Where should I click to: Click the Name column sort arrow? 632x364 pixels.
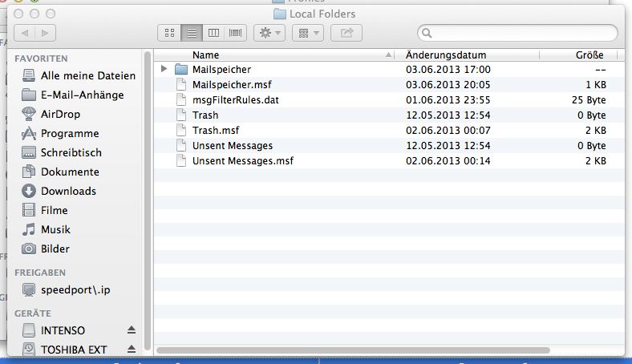388,55
